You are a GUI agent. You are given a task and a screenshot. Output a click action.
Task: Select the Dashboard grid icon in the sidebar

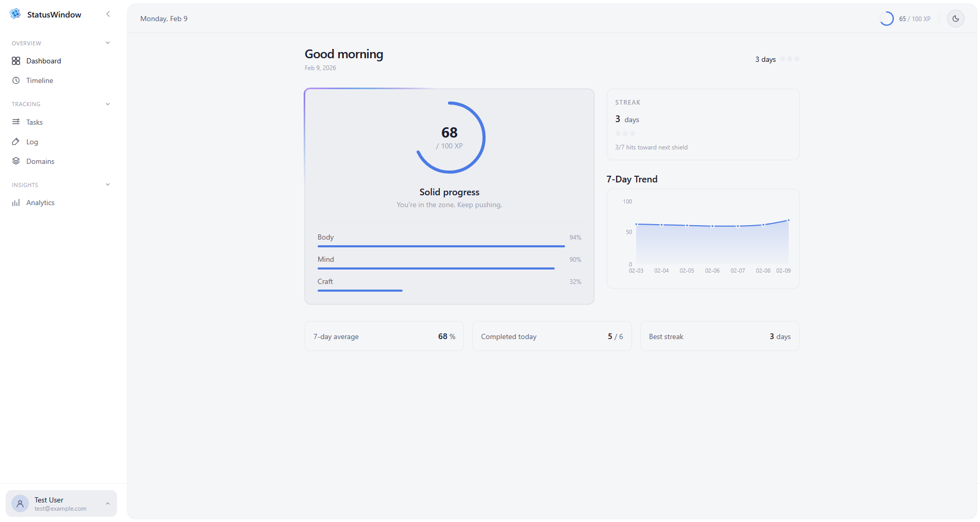click(16, 60)
